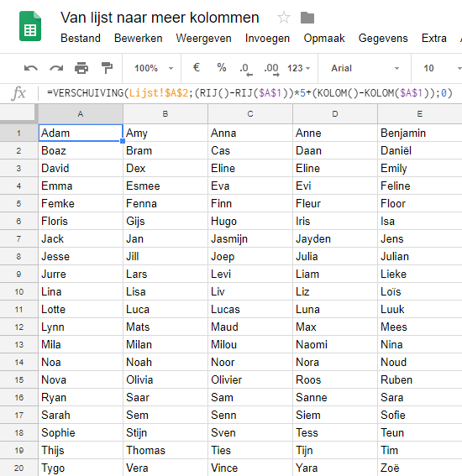The width and height of the screenshot is (462, 476).
Task: Click cell containing 'Julian'
Action: [420, 256]
